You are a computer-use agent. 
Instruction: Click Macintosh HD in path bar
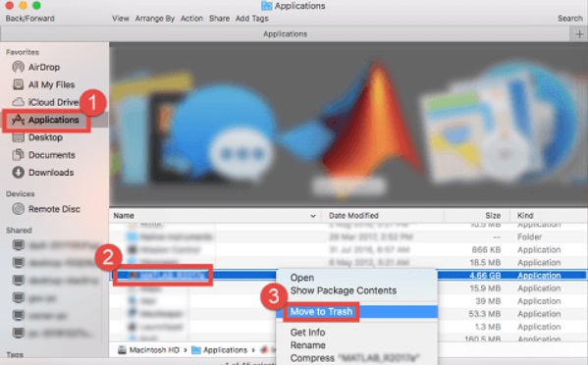coord(148,350)
